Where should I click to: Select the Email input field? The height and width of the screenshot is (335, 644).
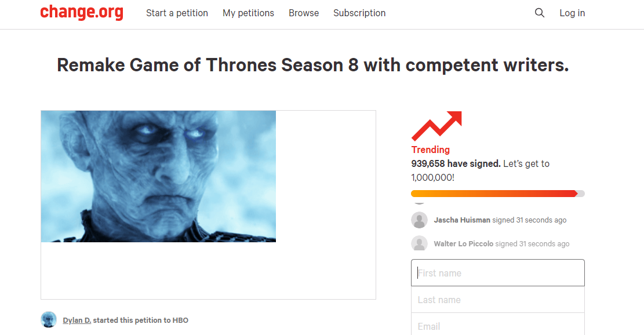coord(497,326)
